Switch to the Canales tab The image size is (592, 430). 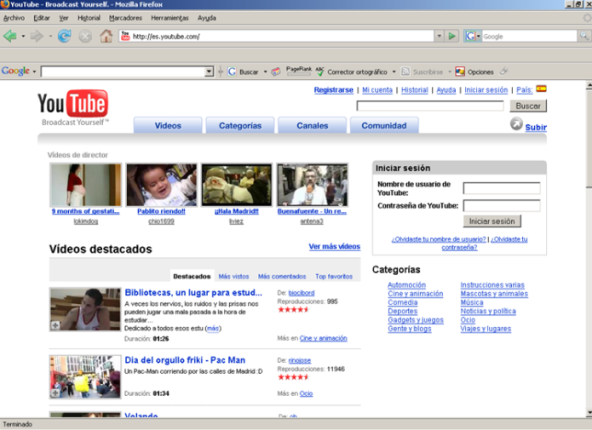click(312, 125)
